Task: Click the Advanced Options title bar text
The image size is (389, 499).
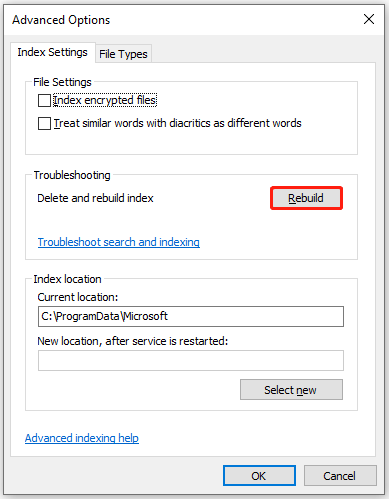Action: coord(61,20)
